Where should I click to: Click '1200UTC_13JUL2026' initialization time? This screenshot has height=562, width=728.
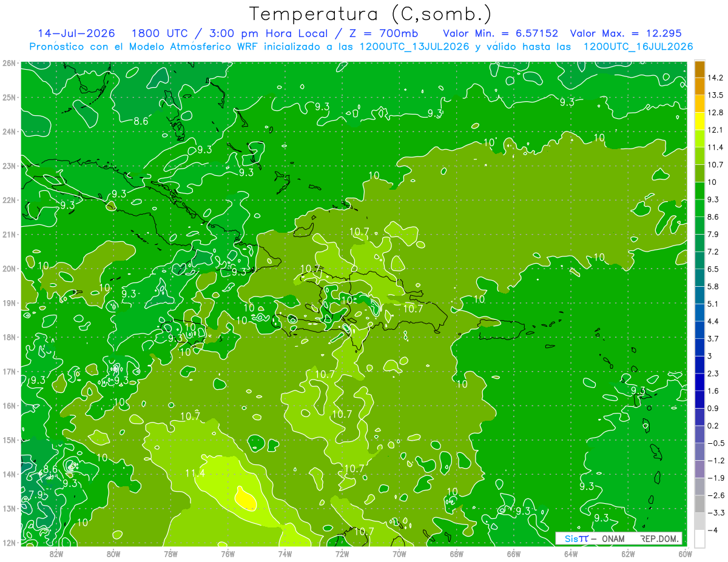click(414, 47)
